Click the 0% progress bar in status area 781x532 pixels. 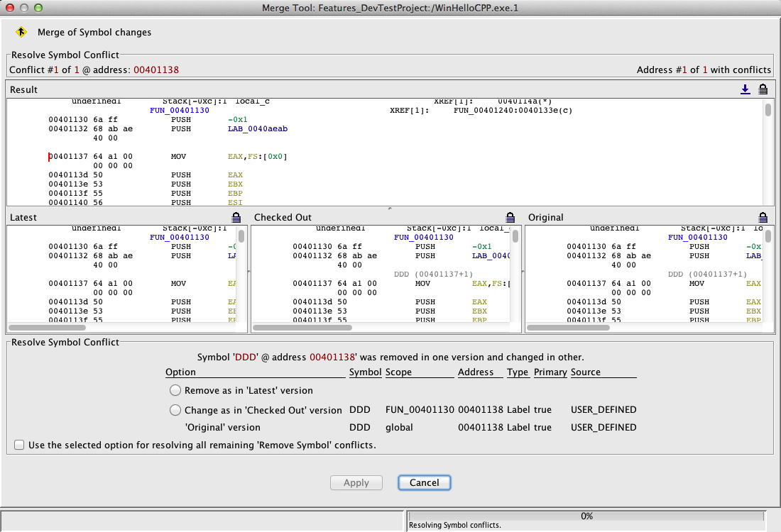click(586, 516)
